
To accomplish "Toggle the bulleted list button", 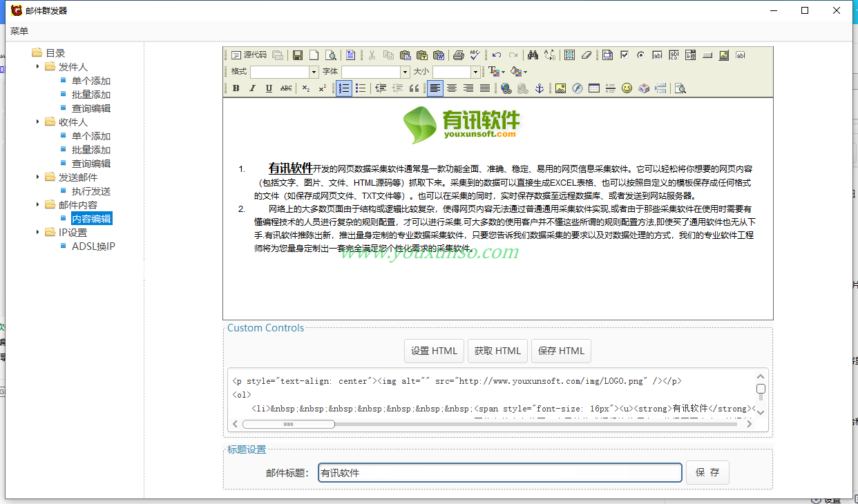I will 361,88.
